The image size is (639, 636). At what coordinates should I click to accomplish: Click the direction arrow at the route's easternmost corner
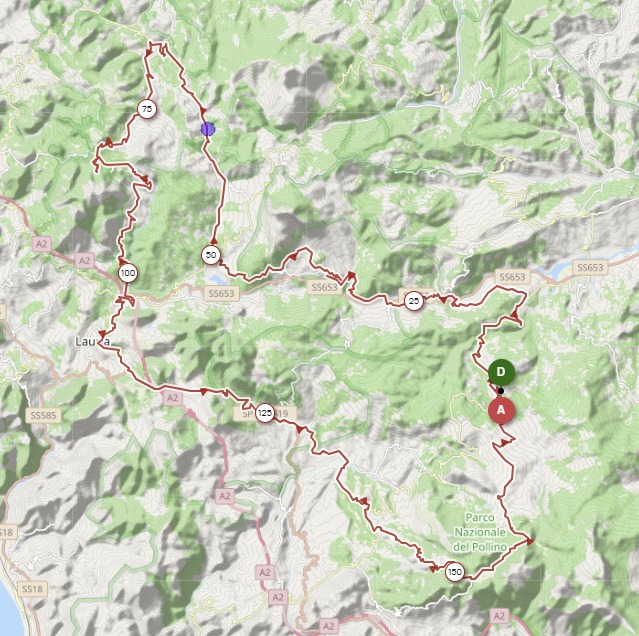click(x=529, y=541)
